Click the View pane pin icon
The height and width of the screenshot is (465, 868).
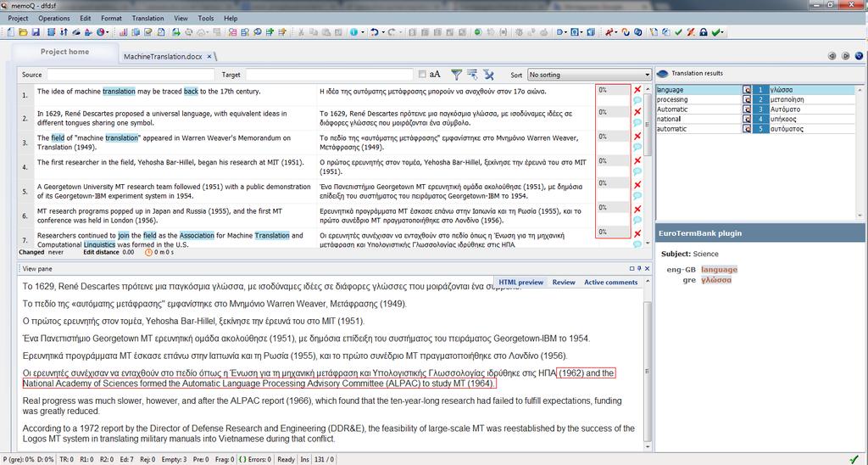[639, 268]
